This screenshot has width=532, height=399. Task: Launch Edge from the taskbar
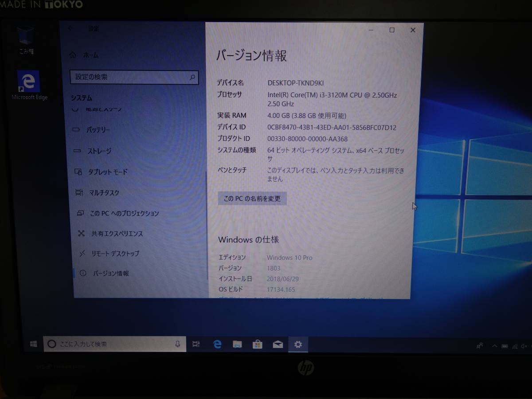coord(217,344)
